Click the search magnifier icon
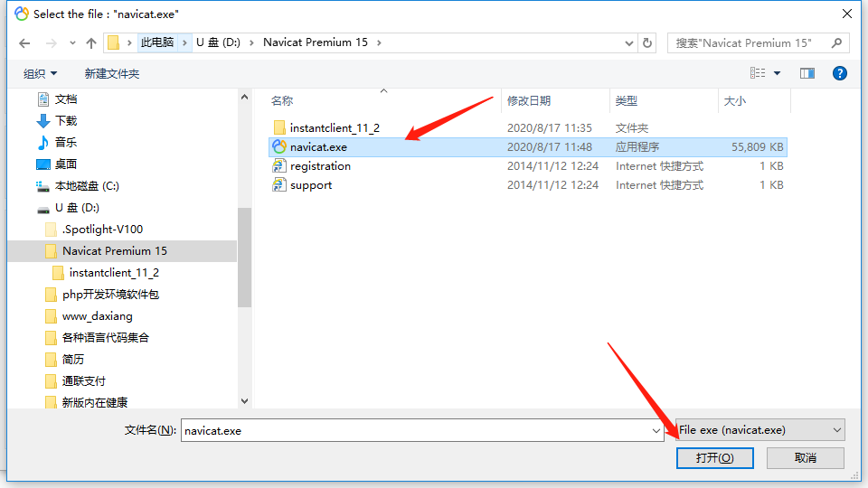 click(x=836, y=43)
